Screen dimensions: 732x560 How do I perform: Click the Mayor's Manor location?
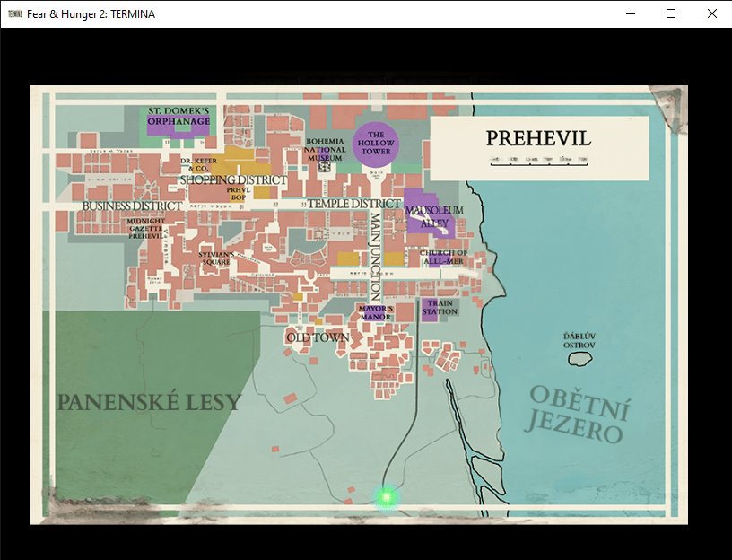(376, 312)
